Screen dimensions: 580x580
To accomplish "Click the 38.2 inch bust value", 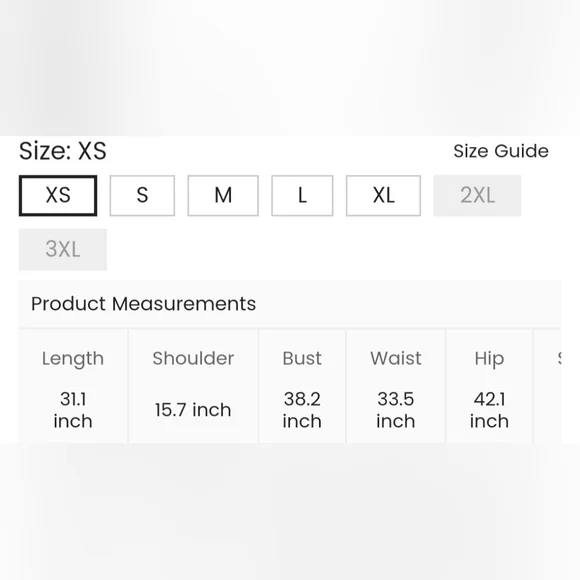I will pos(302,410).
